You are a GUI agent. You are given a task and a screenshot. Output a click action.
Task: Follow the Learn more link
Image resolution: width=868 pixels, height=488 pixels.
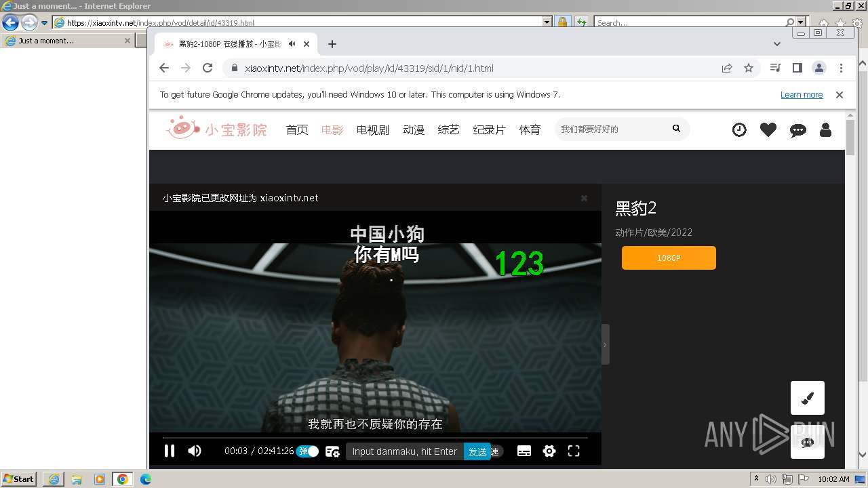[802, 95]
